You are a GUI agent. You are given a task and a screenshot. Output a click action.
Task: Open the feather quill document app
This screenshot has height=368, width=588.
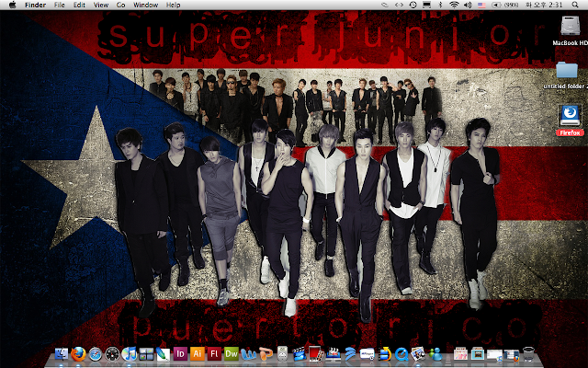coord(164,353)
